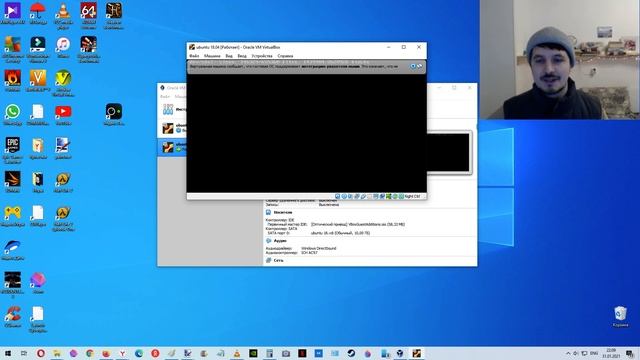Screen dimensions: 640x360
Task: Open the Машина menu in the VM window
Action: [x=212, y=56]
